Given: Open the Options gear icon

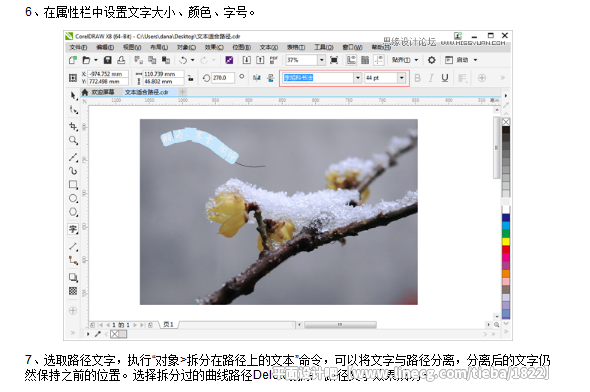Looking at the screenshot, I should pyautogui.click(x=432, y=60).
